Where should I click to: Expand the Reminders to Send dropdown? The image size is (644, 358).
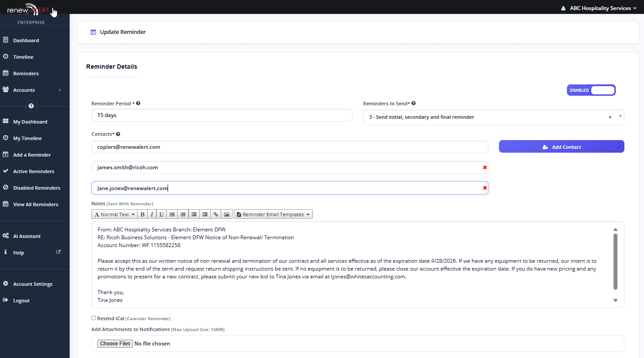tap(620, 117)
